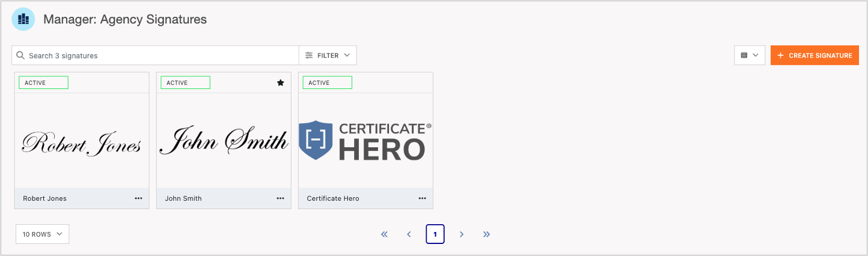Go to the first page of results
The height and width of the screenshot is (256, 868).
click(x=385, y=234)
